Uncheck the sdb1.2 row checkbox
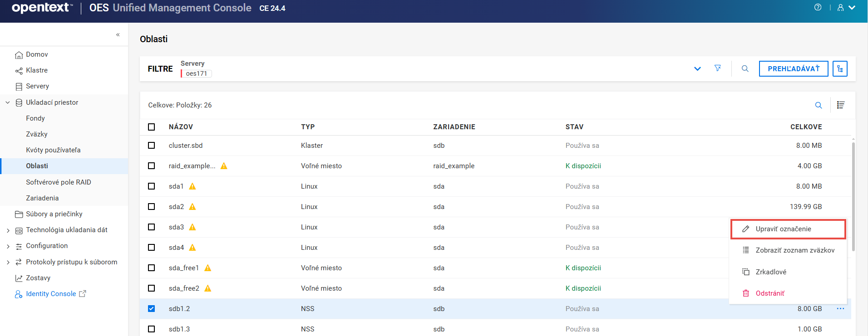Image resolution: width=868 pixels, height=336 pixels. 152,309
